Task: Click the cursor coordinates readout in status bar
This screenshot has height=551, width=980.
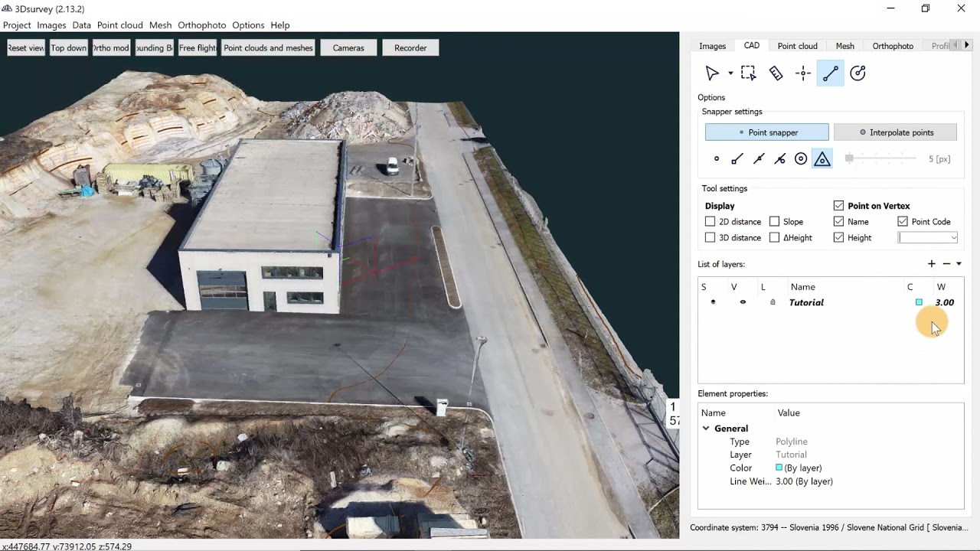Action: coord(67,546)
